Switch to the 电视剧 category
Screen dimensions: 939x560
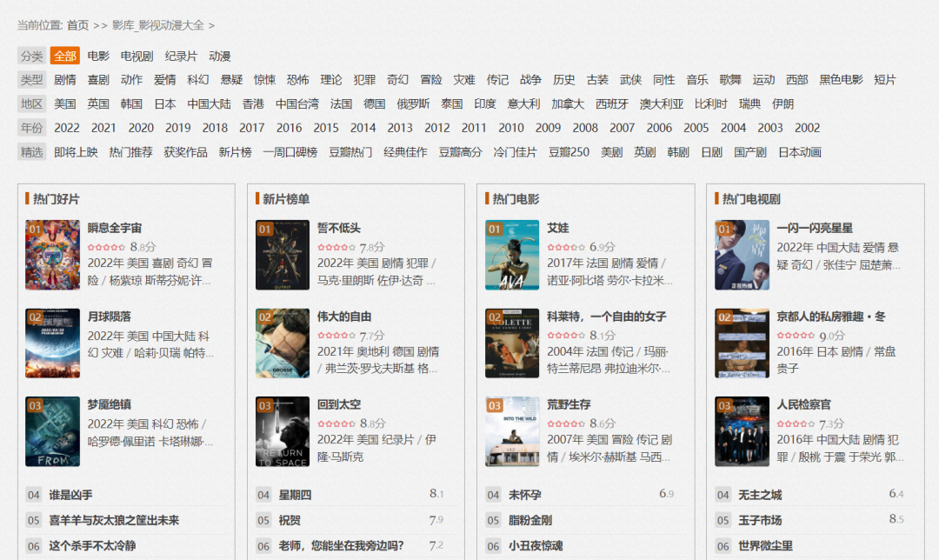click(x=137, y=56)
